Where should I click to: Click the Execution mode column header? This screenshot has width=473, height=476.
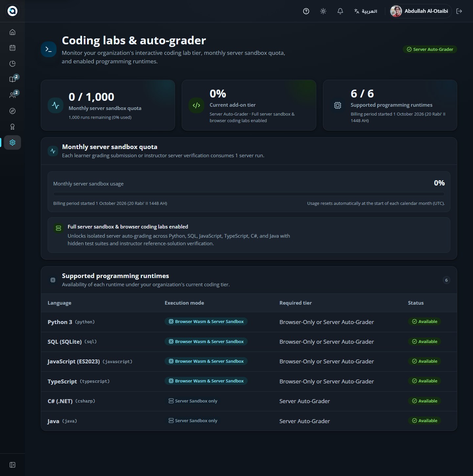pos(184,303)
